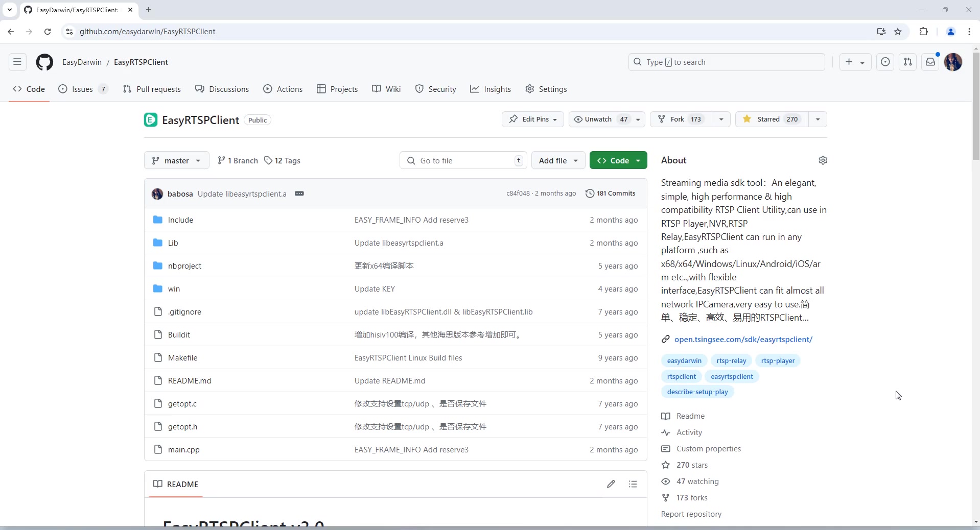This screenshot has height=530, width=980.
Task: Open the 181 Commits history link
Action: pos(611,194)
